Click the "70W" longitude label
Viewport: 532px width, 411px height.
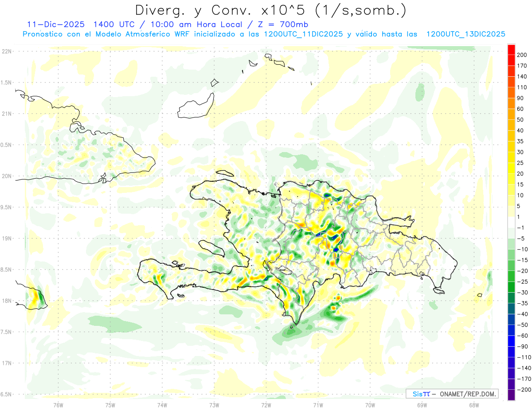[370, 405]
